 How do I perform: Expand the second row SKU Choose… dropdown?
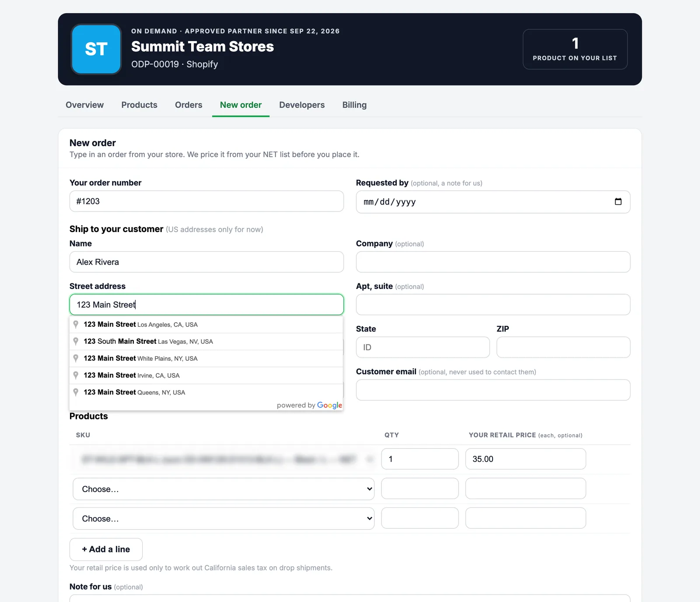(x=224, y=489)
